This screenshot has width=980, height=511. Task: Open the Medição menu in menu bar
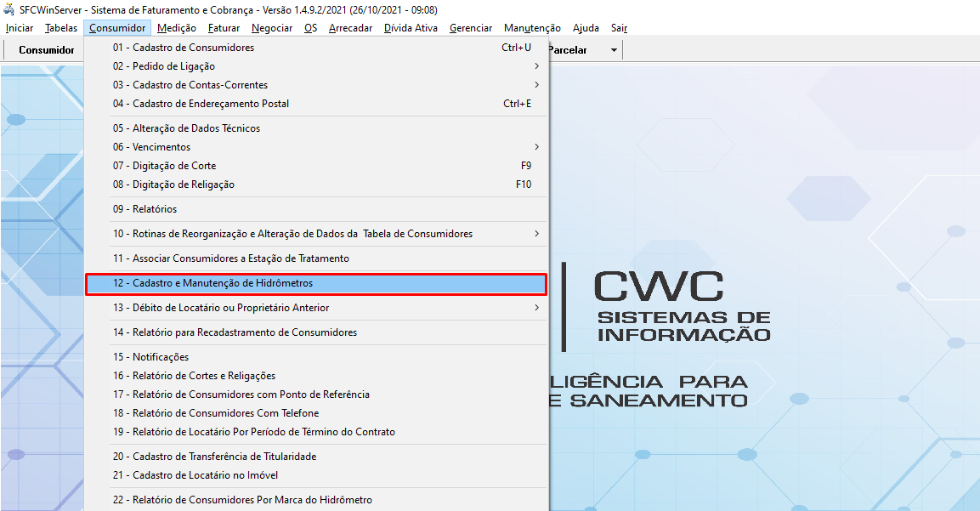(177, 28)
